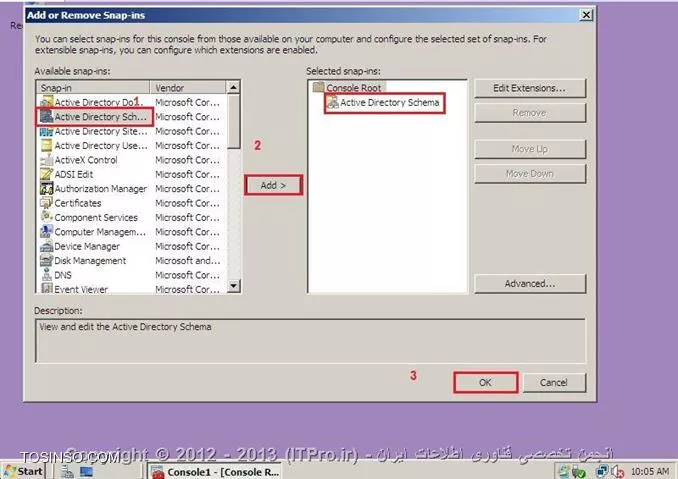Open Advanced options
Screen dimensions: 678x479
pos(530,284)
